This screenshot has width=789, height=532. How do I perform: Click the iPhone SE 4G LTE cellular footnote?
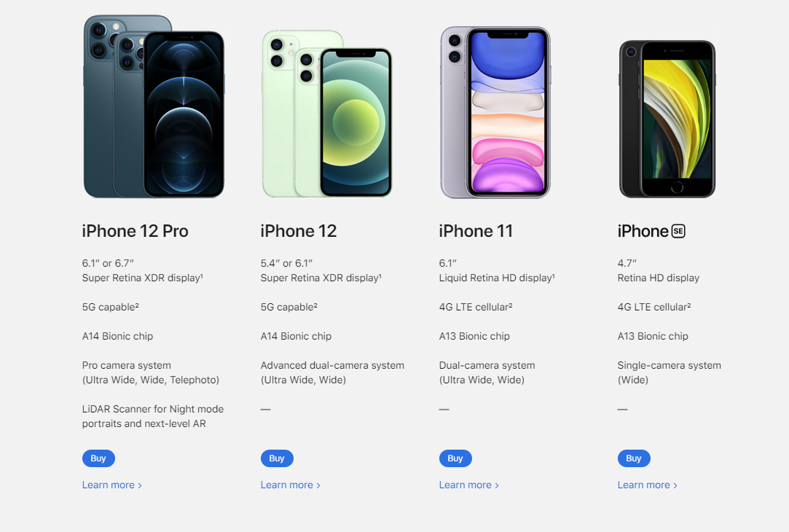coord(689,305)
